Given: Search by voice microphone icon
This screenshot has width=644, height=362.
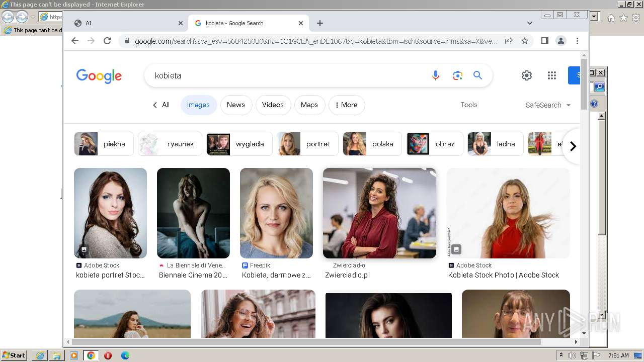Looking at the screenshot, I should [x=436, y=75].
